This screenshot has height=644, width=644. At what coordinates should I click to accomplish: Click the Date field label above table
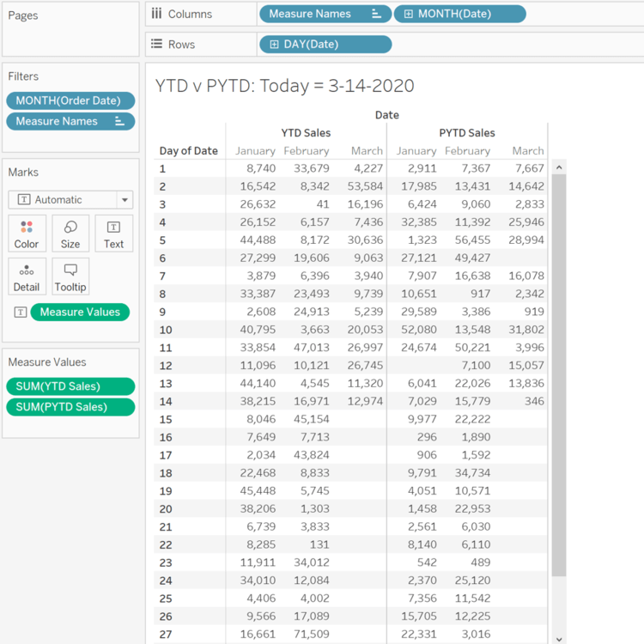387,115
